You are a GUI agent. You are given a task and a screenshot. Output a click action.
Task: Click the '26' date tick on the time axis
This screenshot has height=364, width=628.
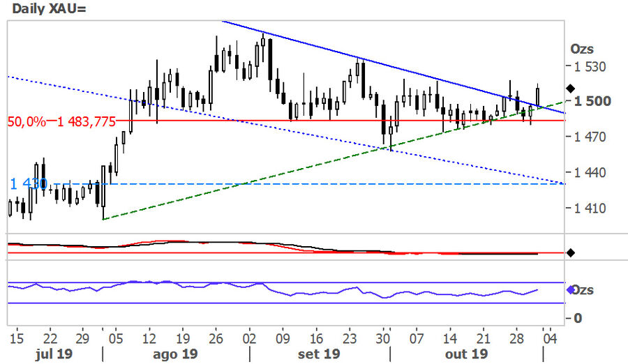click(x=216, y=339)
